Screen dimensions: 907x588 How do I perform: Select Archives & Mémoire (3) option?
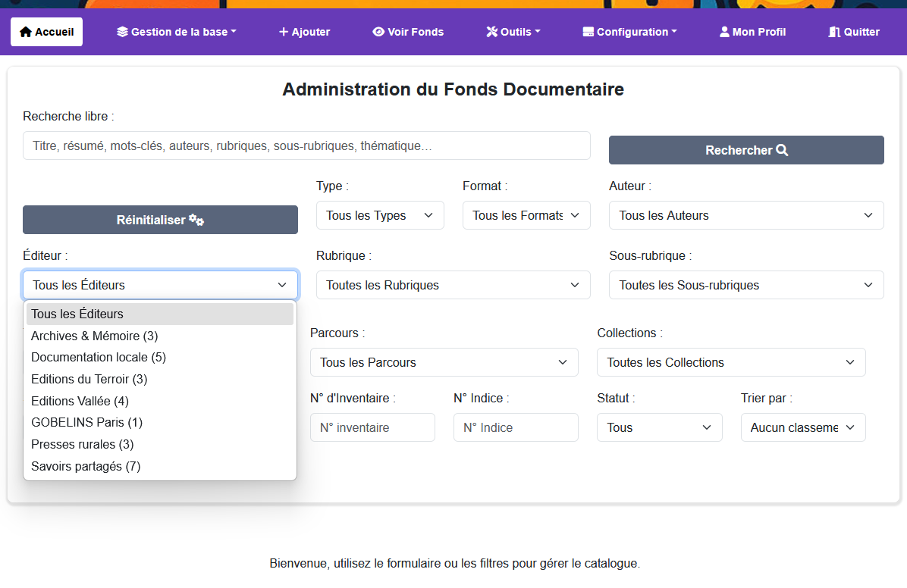click(x=95, y=336)
